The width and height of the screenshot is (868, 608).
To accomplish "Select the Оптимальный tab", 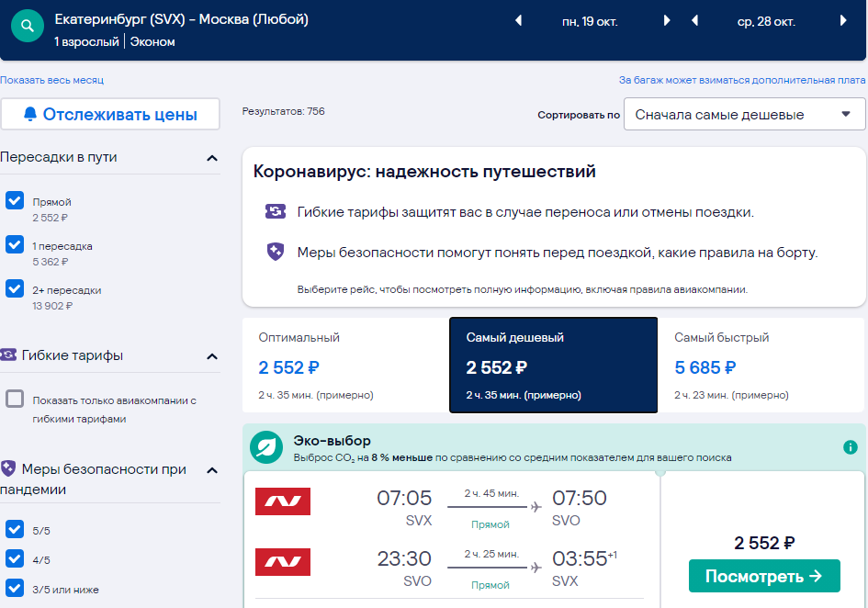I will pyautogui.click(x=345, y=366).
